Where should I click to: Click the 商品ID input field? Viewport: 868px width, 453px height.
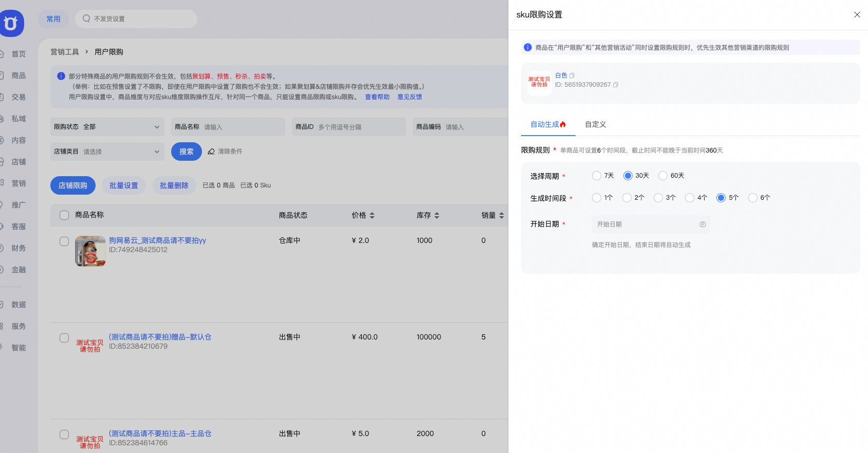click(x=349, y=127)
